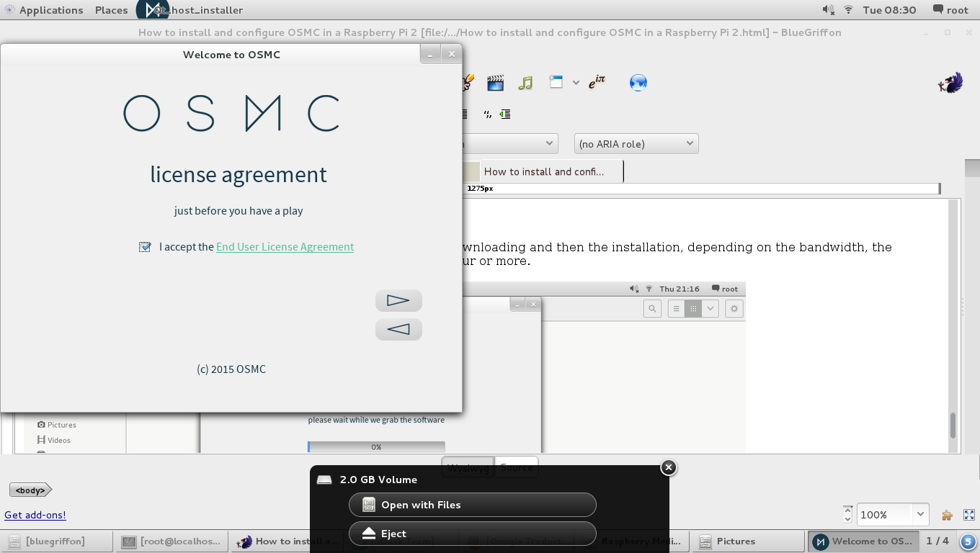The width and height of the screenshot is (980, 553).
Task: Click the muted volume icon in top bar
Action: [x=829, y=10]
